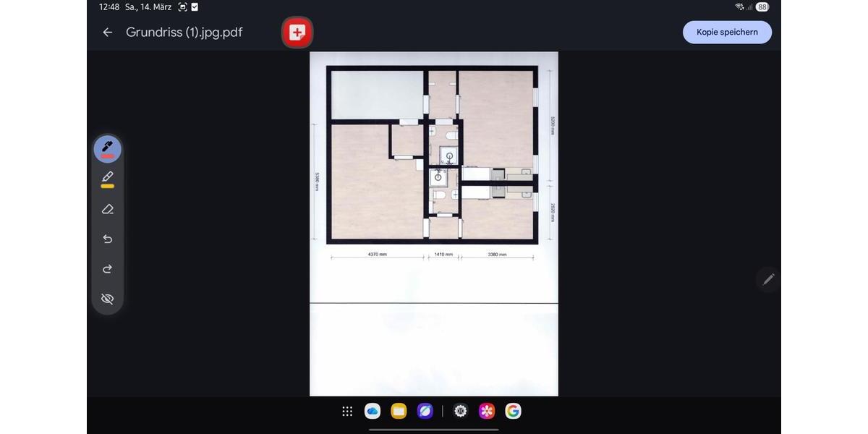The image size is (868, 434).
Task: Redo the last undone annotation
Action: pos(107,269)
